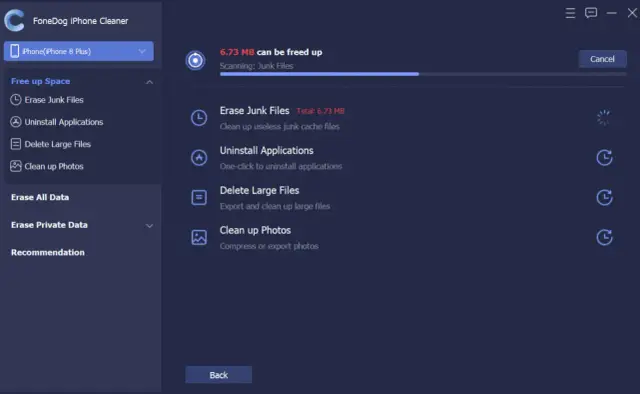The height and width of the screenshot is (394, 640).
Task: Click sidebar Clean up Photos icon
Action: pyautogui.click(x=16, y=166)
